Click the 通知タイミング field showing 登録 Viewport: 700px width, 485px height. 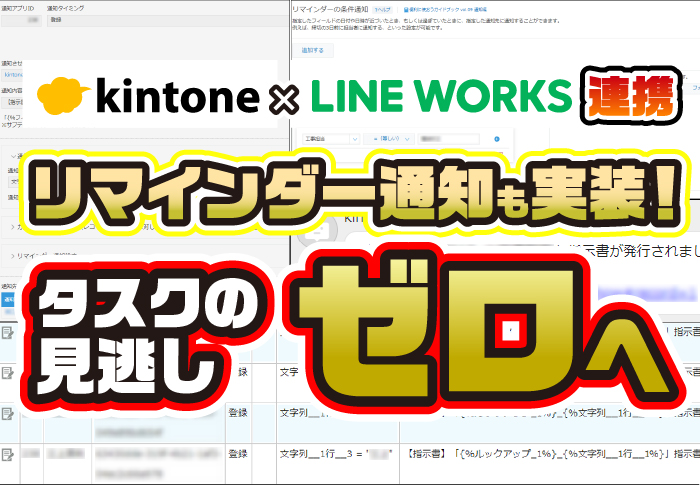(x=167, y=20)
